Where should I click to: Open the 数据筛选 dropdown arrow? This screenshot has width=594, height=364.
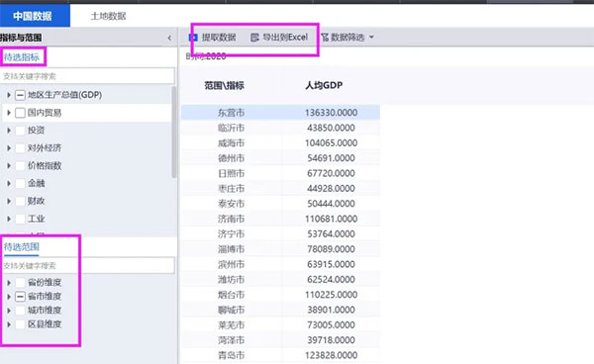(371, 37)
